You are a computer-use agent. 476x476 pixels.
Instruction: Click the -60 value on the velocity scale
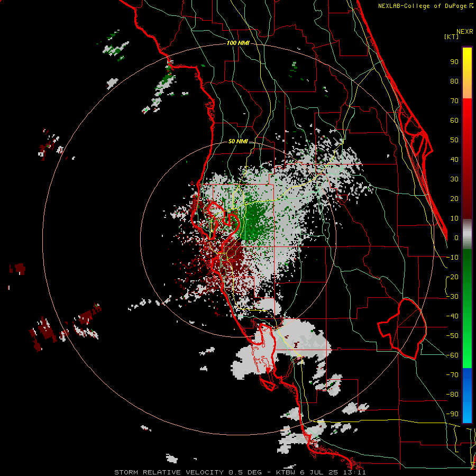(452, 355)
